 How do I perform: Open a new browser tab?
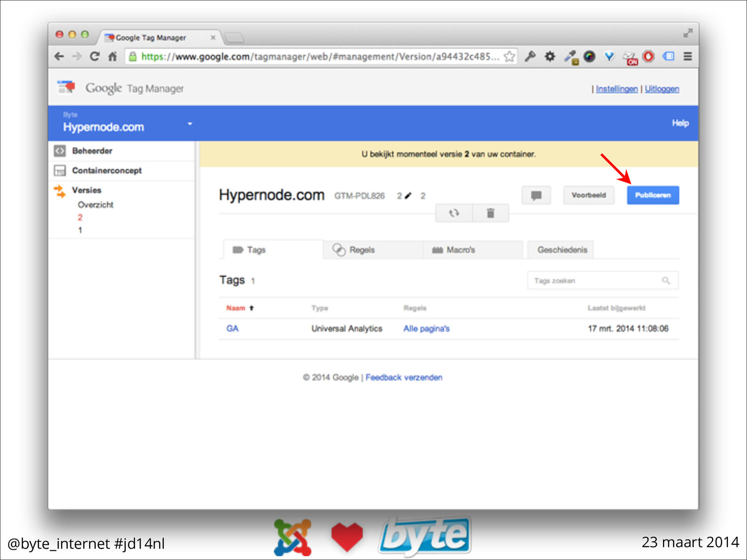coord(234,37)
